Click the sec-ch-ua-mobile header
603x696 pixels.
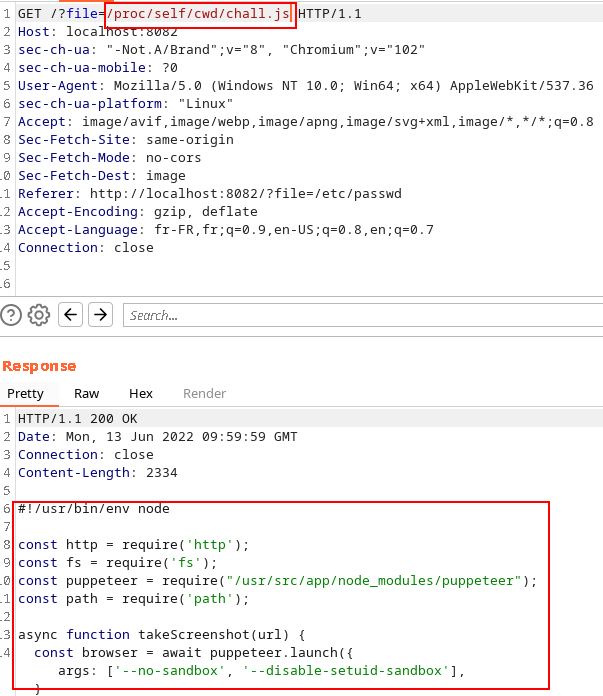(x=98, y=68)
